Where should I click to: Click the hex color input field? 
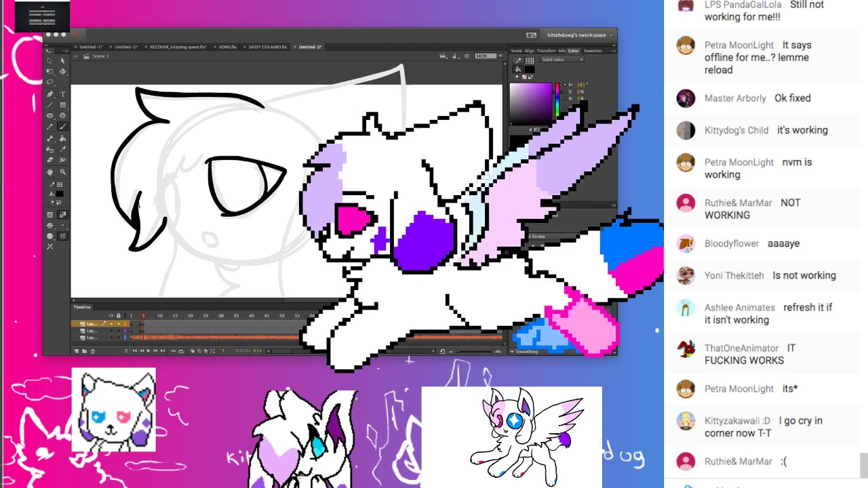[x=541, y=129]
